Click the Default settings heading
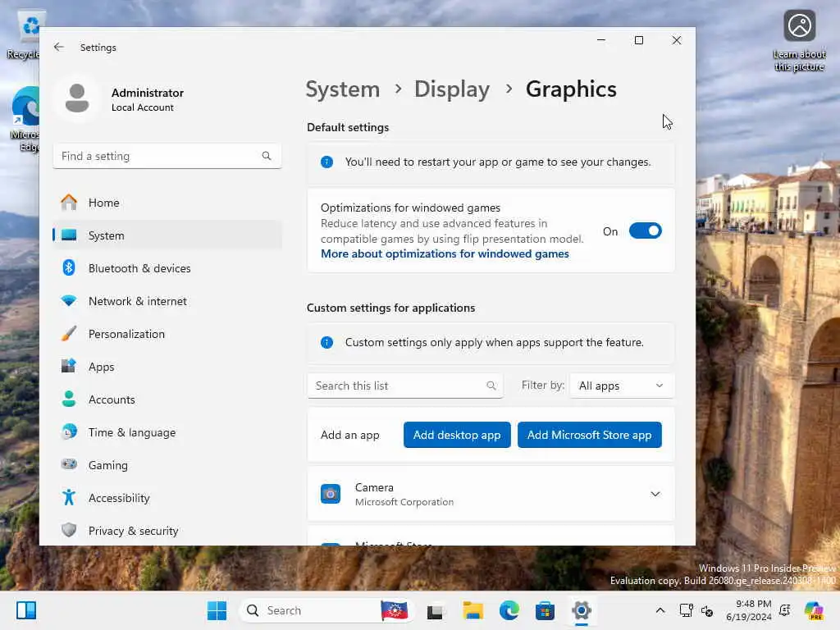Image resolution: width=840 pixels, height=630 pixels. click(x=348, y=127)
